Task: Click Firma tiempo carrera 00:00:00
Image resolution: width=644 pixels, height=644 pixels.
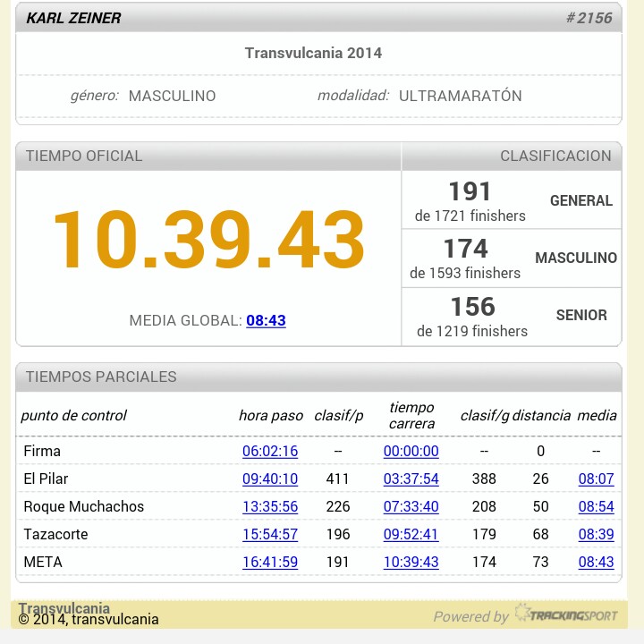Action: tap(411, 452)
